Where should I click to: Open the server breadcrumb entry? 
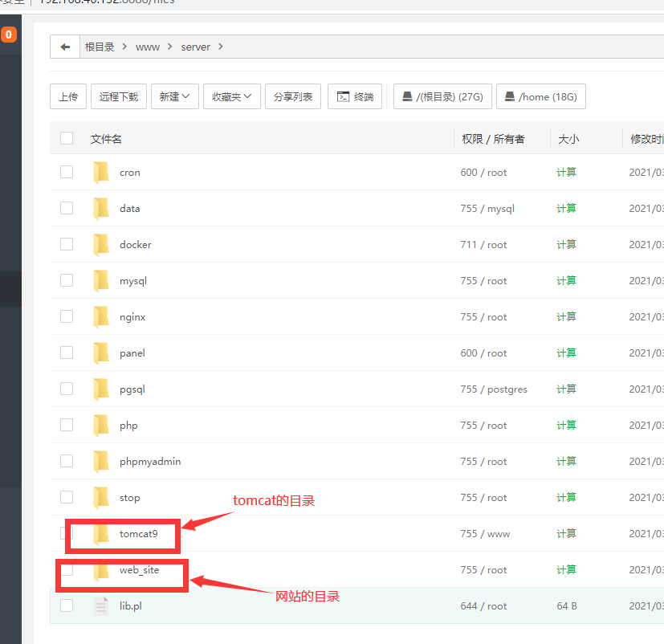(x=195, y=47)
